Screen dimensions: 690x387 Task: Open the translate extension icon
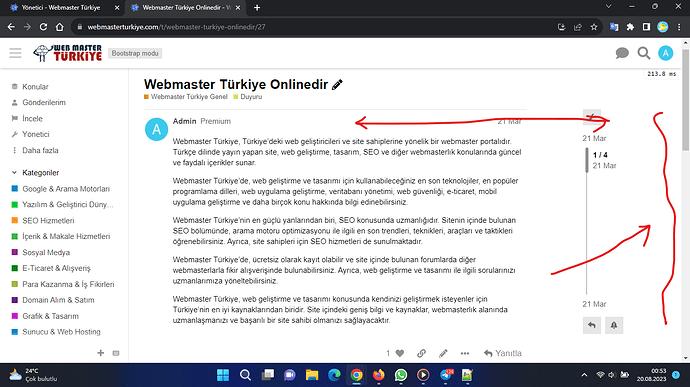614,27
